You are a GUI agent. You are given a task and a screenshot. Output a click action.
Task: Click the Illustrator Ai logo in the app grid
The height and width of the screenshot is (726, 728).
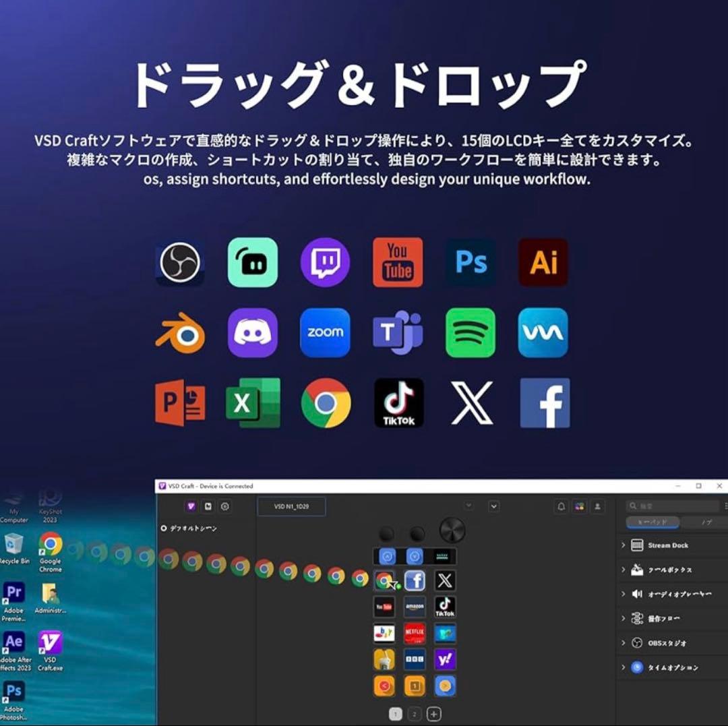point(543,263)
